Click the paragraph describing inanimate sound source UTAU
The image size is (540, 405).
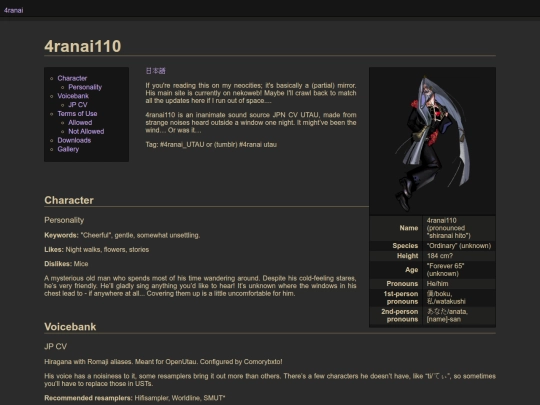(x=251, y=123)
